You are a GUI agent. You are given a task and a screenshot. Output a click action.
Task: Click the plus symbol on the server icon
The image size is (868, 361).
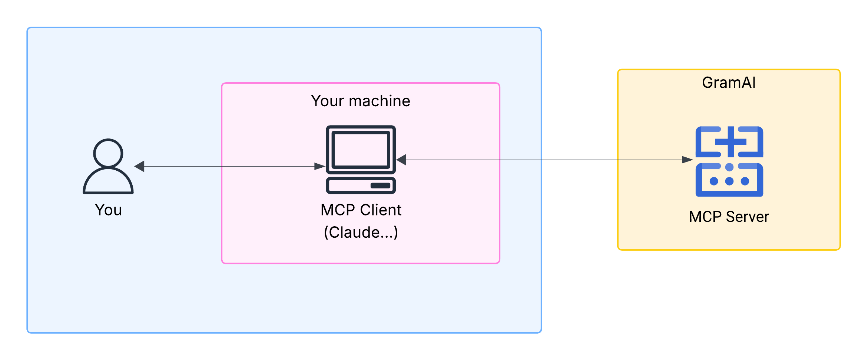click(x=730, y=142)
